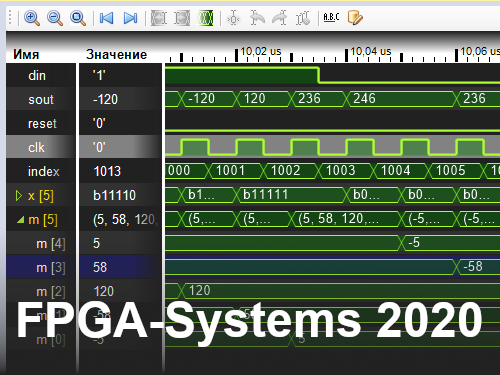Click reset value '0'

99,124
